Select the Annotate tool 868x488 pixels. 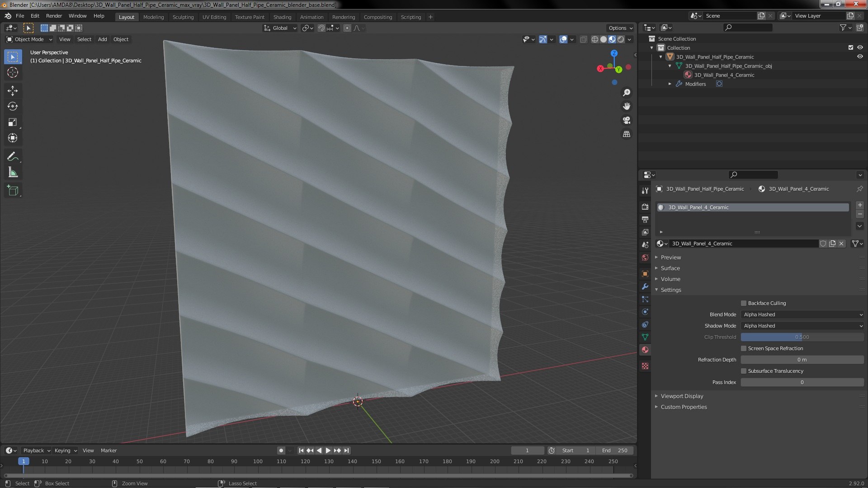point(13,157)
